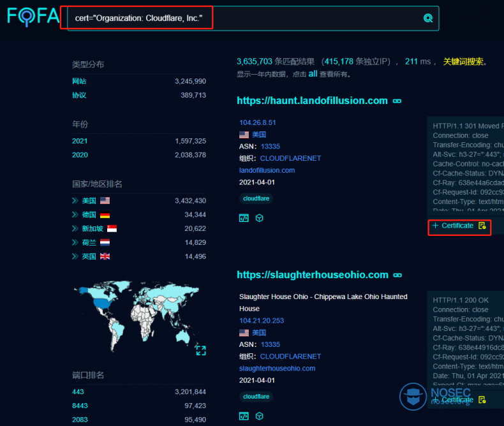The image size is (504, 426).
Task: Filter by country 英国
Action: [89, 256]
